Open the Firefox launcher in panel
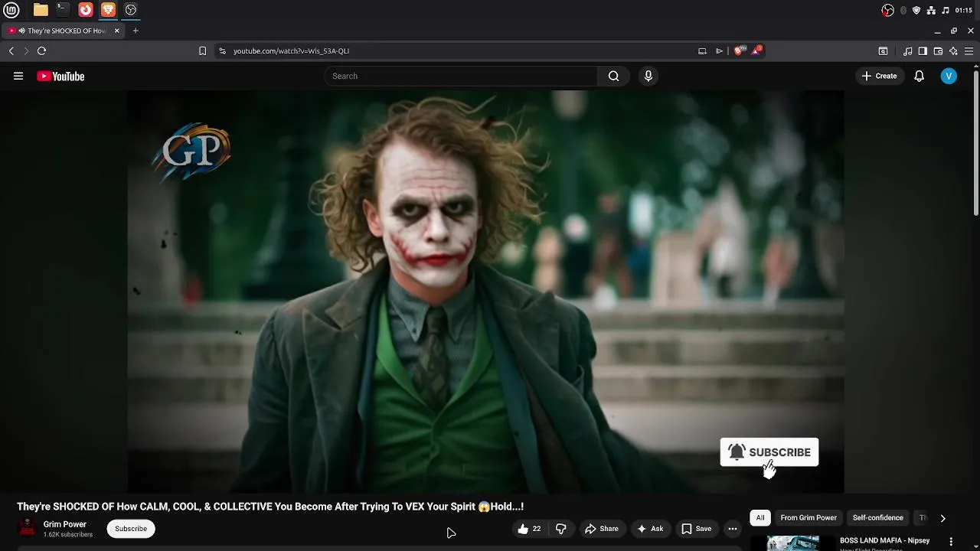This screenshot has height=551, width=980. [x=86, y=10]
